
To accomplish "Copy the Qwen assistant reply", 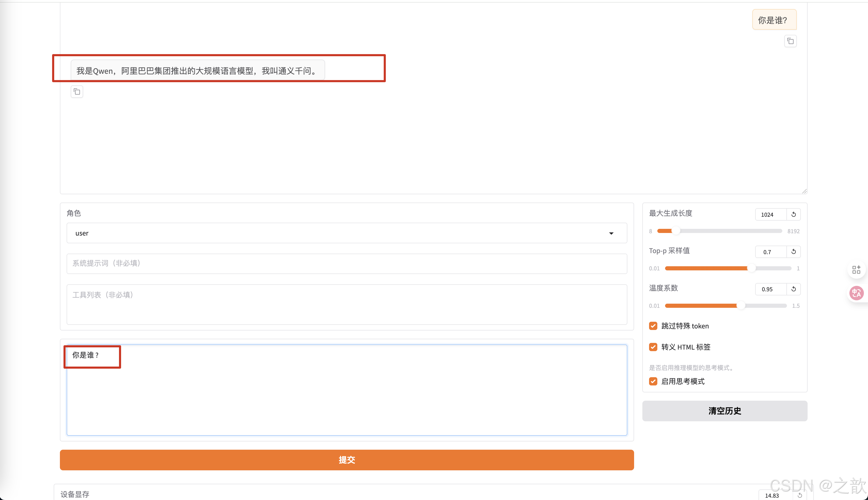I will (77, 92).
